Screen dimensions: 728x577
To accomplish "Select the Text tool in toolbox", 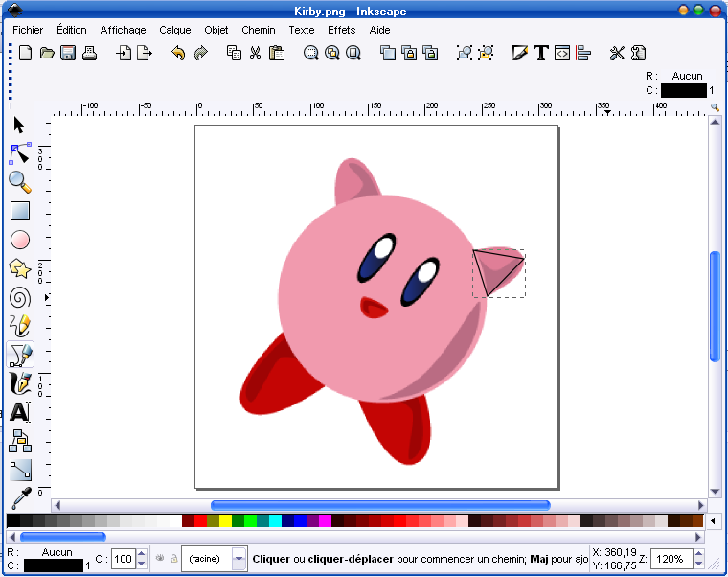I will [20, 412].
